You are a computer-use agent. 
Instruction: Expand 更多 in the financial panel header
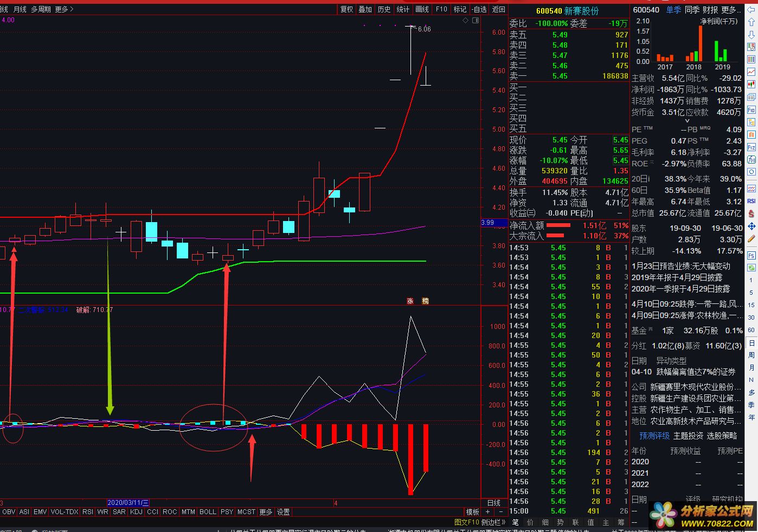[731, 10]
